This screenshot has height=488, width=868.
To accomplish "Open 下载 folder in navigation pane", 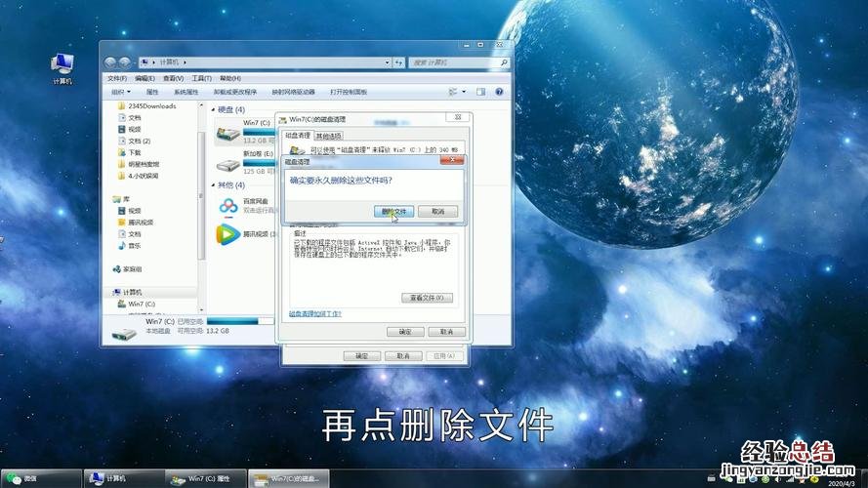I will tap(130, 152).
